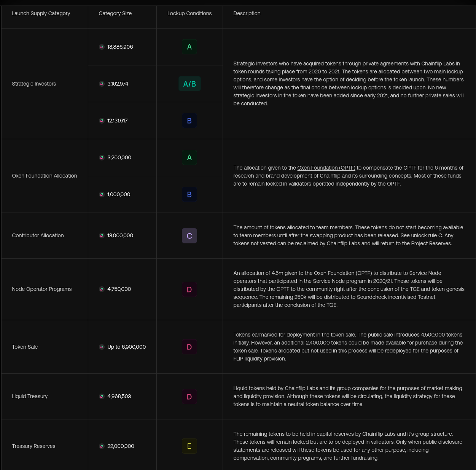Click the value 4,750,000
Screen dimensions: 476x470
point(119,289)
